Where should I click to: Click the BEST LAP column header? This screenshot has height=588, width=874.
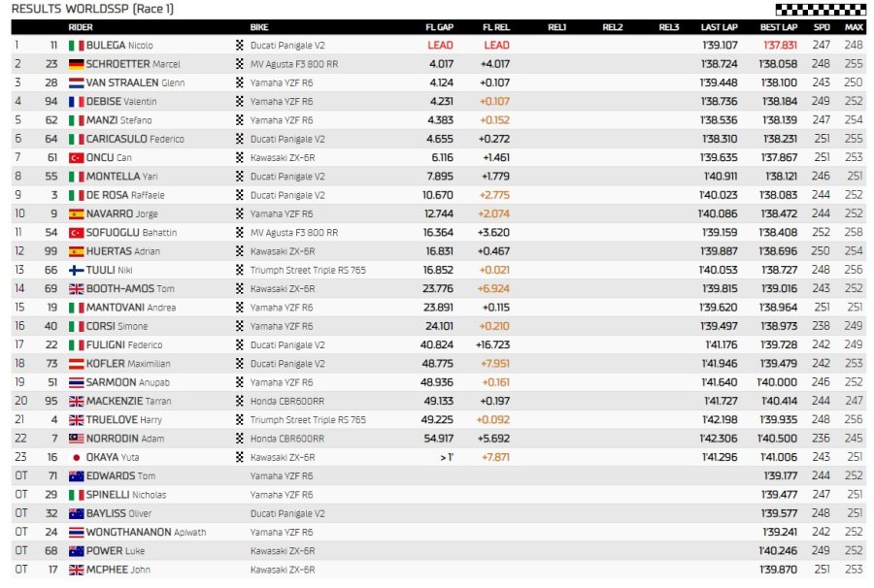(x=779, y=27)
